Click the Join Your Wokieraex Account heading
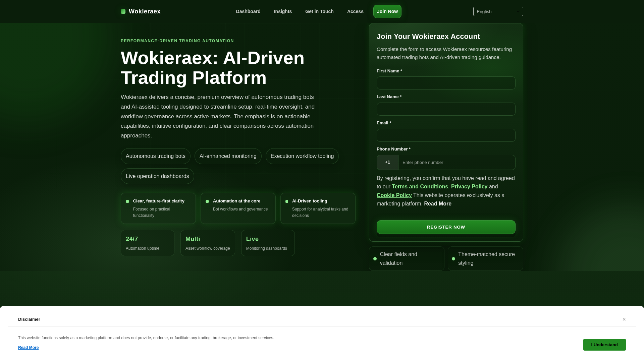Screen dimensions: 644x362 click(428, 37)
